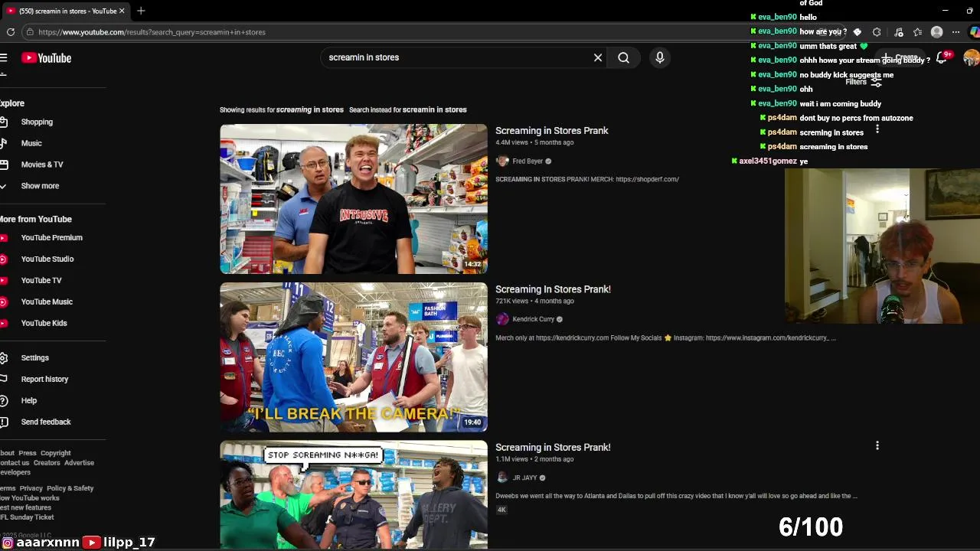
Task: Start voice search with microphone icon
Action: pyautogui.click(x=660, y=57)
